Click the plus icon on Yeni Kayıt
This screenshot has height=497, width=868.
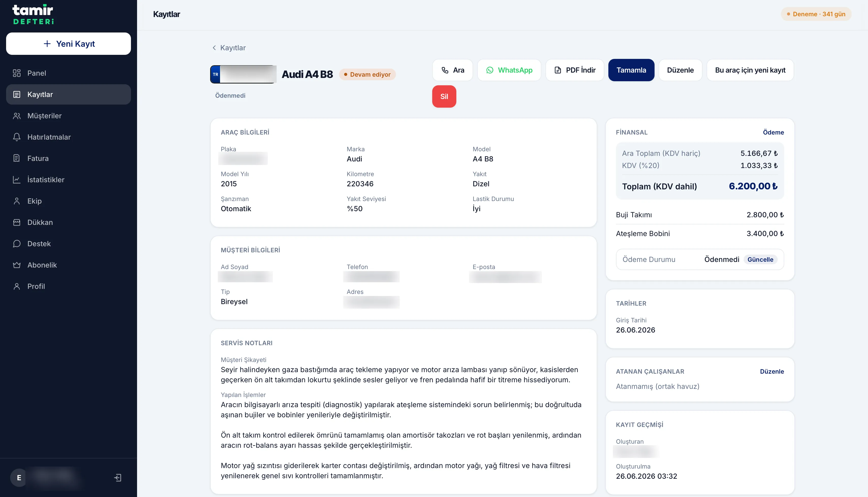[x=47, y=44]
